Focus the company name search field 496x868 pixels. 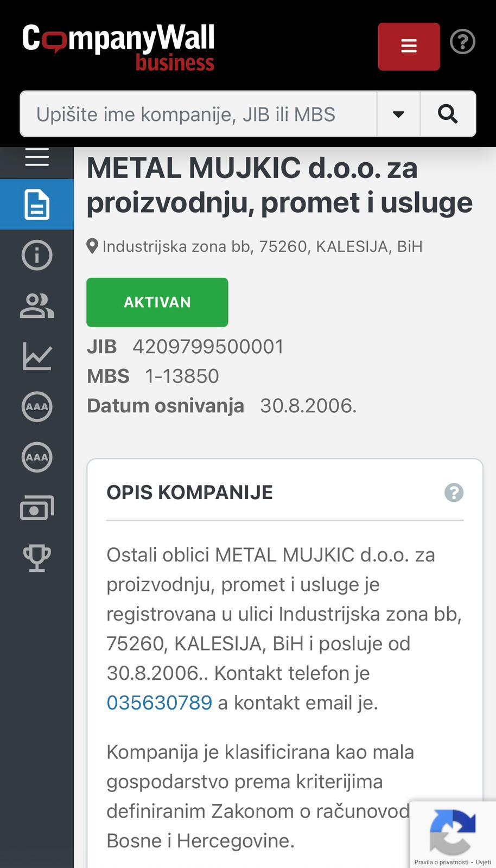pyautogui.click(x=198, y=114)
